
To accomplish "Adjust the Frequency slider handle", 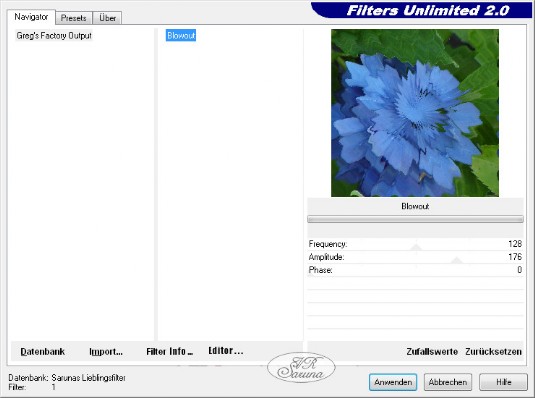I will click(416, 247).
